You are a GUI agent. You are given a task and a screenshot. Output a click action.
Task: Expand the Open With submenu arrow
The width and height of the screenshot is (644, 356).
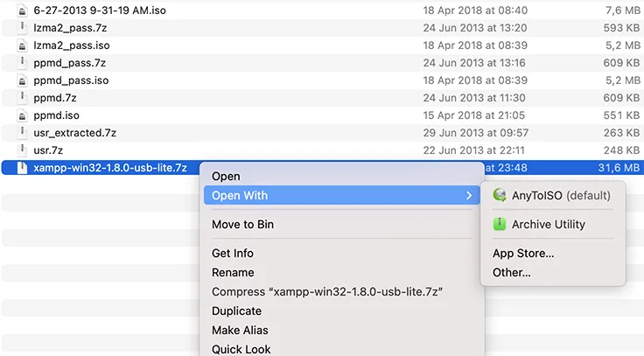coord(469,195)
